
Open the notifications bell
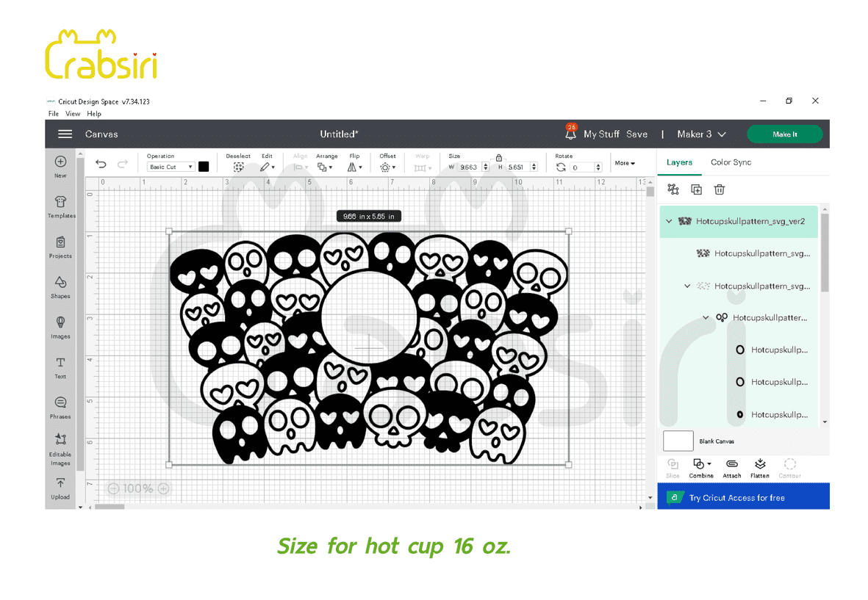(x=571, y=134)
